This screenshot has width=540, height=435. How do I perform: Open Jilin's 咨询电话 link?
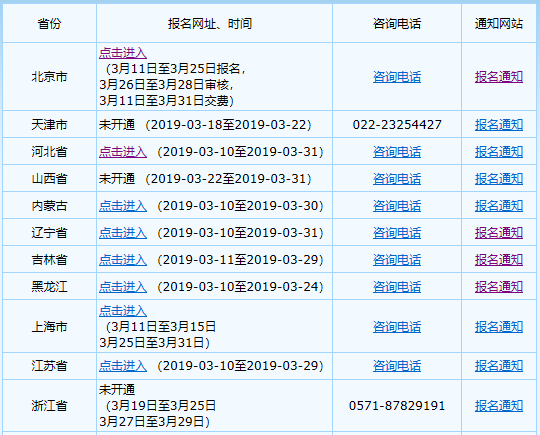tap(397, 260)
